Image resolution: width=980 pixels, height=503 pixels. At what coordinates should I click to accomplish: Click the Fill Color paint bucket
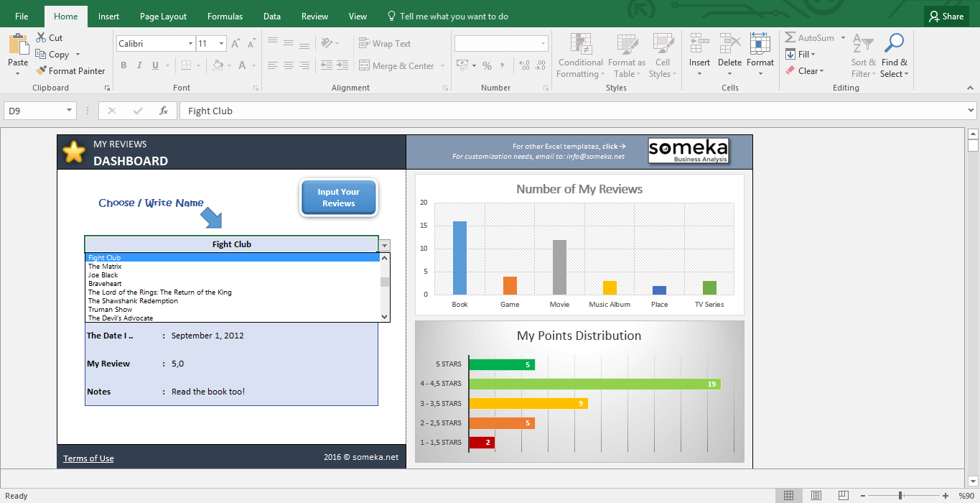(x=218, y=65)
